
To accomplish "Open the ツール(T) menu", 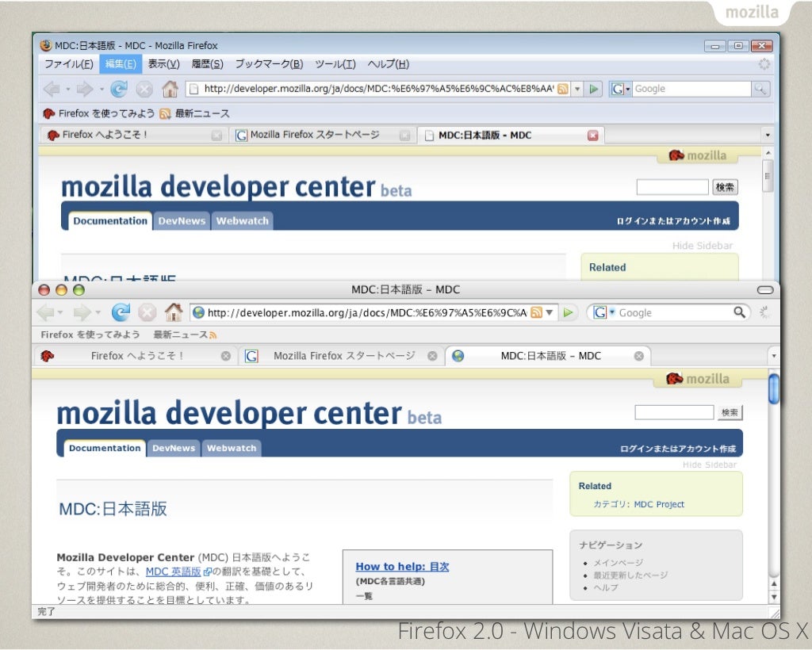I will coord(335,64).
